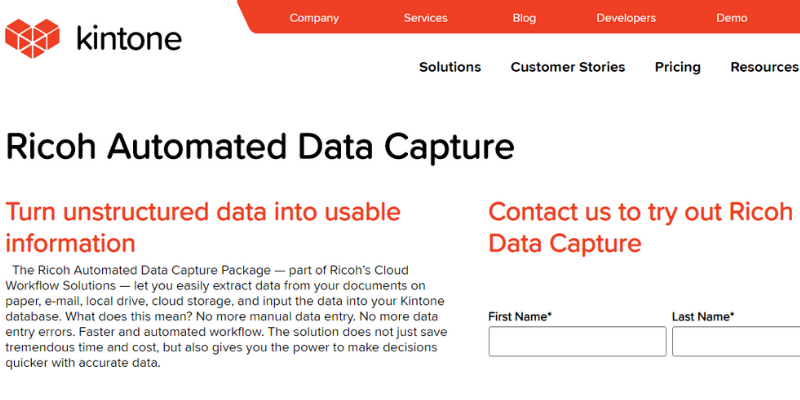800x400 pixels.
Task: Click the 'Turn unstructured data' red subheading
Action: pyautogui.click(x=203, y=227)
